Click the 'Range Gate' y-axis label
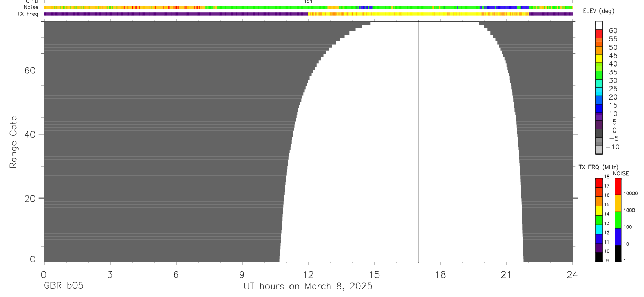Viewport: 644px width, 297px height. pyautogui.click(x=14, y=142)
